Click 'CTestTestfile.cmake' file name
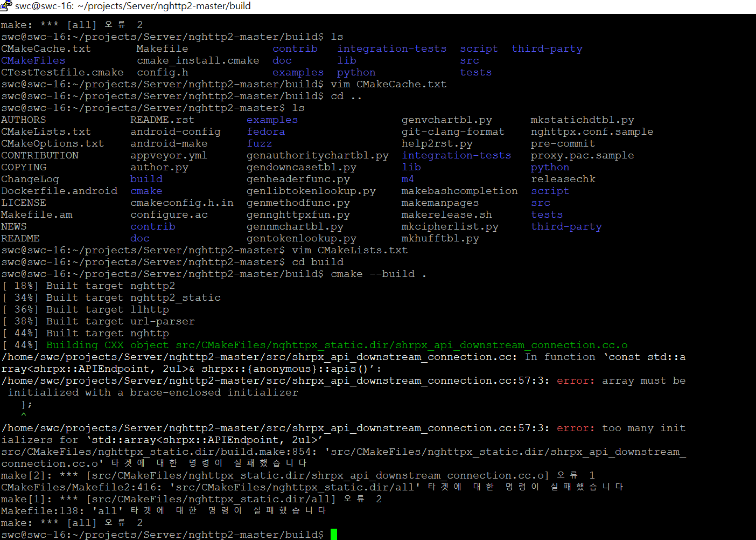 62,72
